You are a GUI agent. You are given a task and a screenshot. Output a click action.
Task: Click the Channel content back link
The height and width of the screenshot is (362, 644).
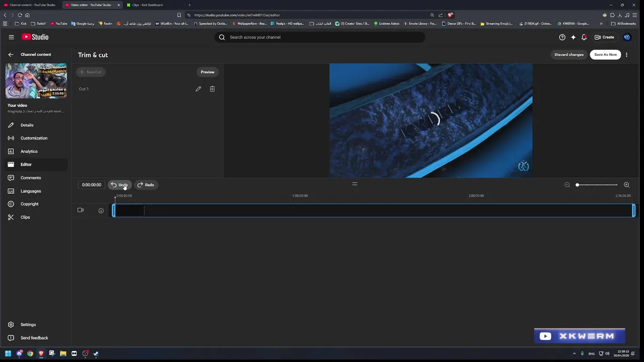(36, 54)
